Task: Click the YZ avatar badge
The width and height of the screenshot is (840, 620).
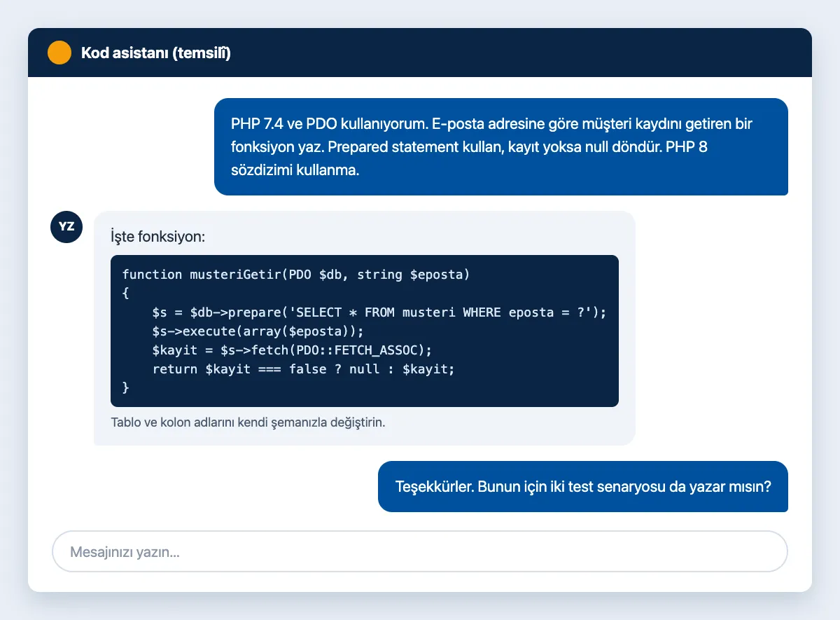Action: coord(66,227)
